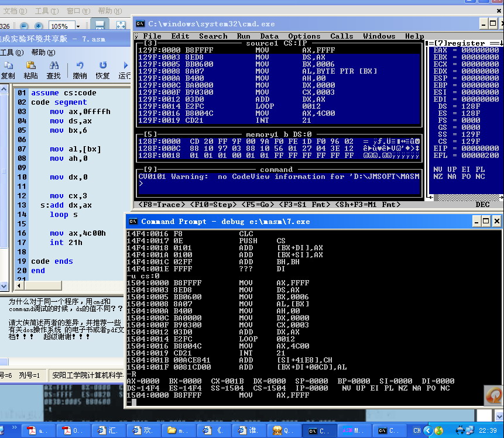This screenshot has width=504, height=438.
Task: Open the CodeView Edit menu
Action: [180, 36]
